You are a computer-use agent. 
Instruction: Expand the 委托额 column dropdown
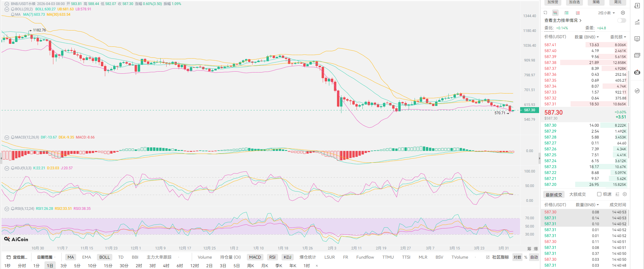pos(618,37)
